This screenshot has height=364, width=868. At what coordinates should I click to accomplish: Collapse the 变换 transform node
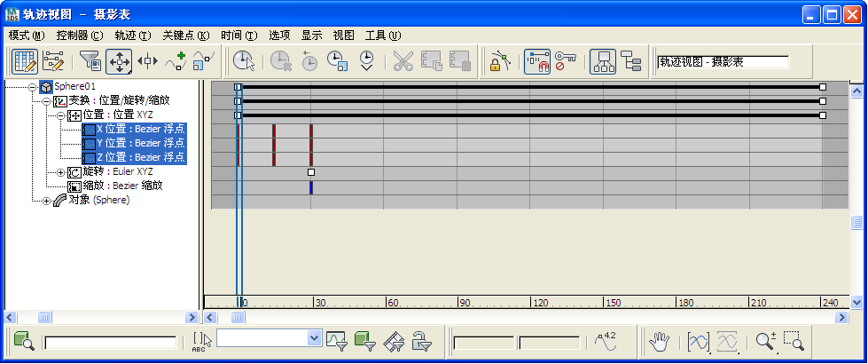[46, 102]
